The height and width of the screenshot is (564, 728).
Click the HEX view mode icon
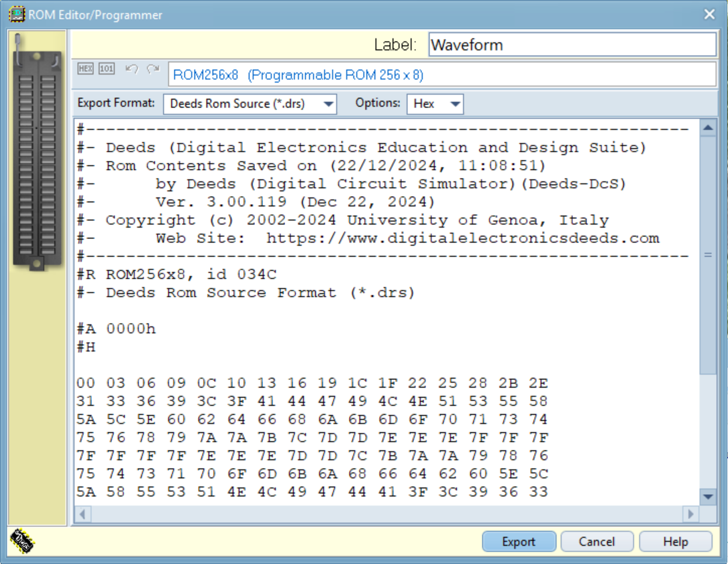85,68
